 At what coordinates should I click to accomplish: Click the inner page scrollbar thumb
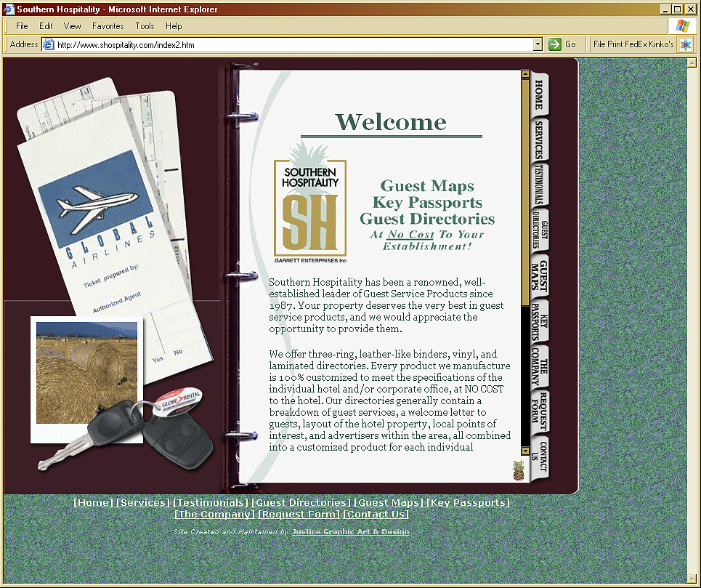point(525,192)
